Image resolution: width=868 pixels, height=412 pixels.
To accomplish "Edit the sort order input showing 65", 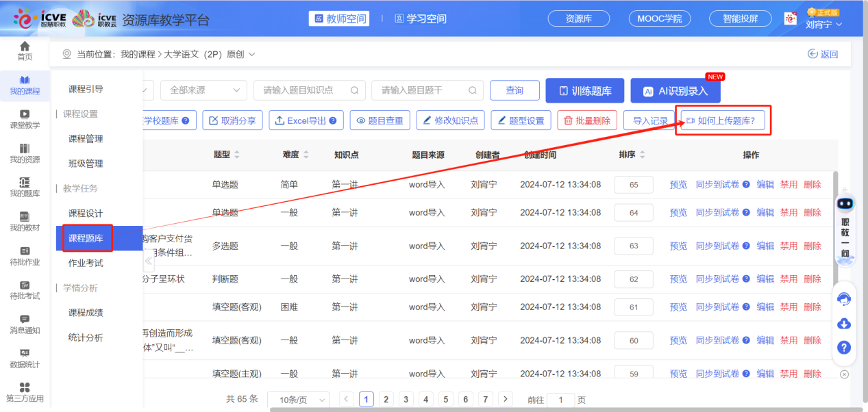I will pos(633,183).
